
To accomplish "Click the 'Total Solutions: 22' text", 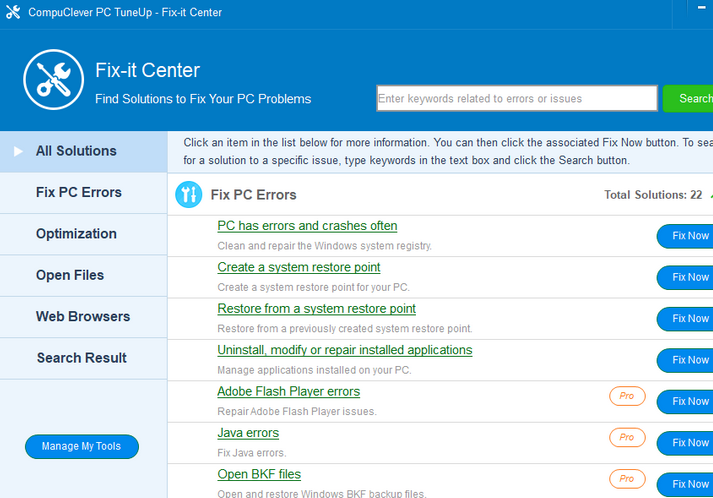I will coord(653,195).
